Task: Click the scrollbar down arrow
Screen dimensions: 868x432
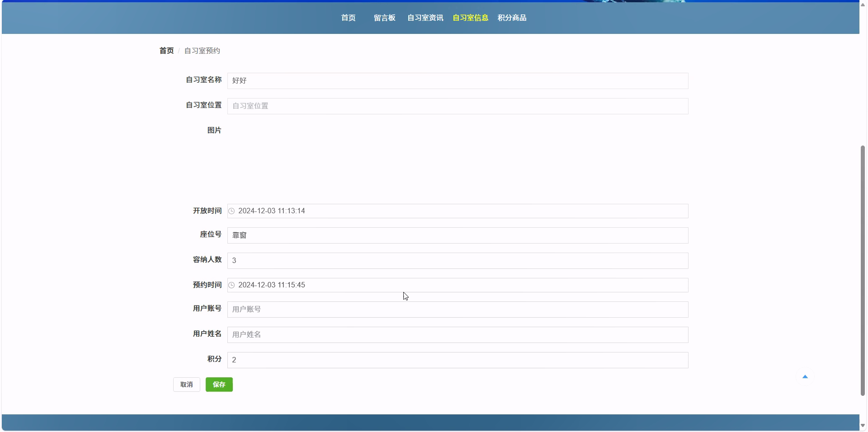Action: point(863,425)
